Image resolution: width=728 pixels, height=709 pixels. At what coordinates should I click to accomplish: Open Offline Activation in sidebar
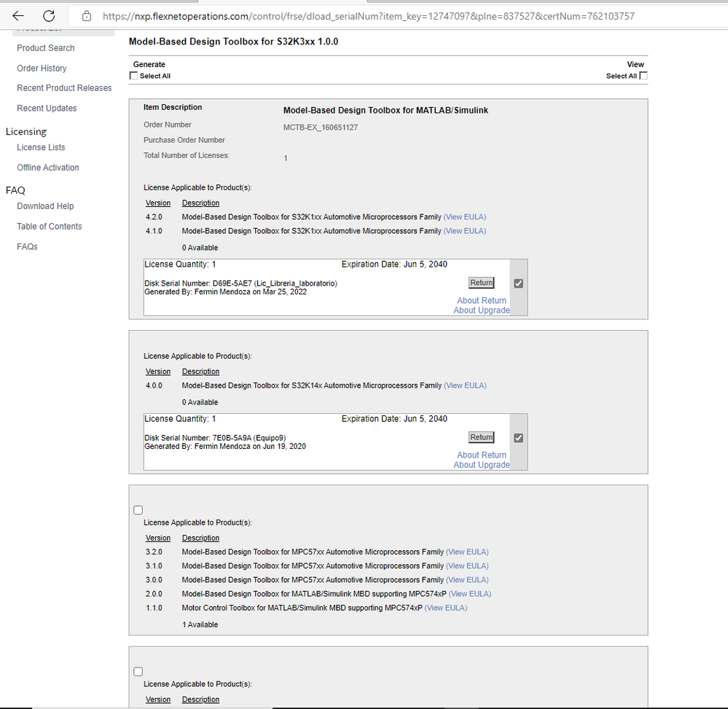[x=48, y=168]
